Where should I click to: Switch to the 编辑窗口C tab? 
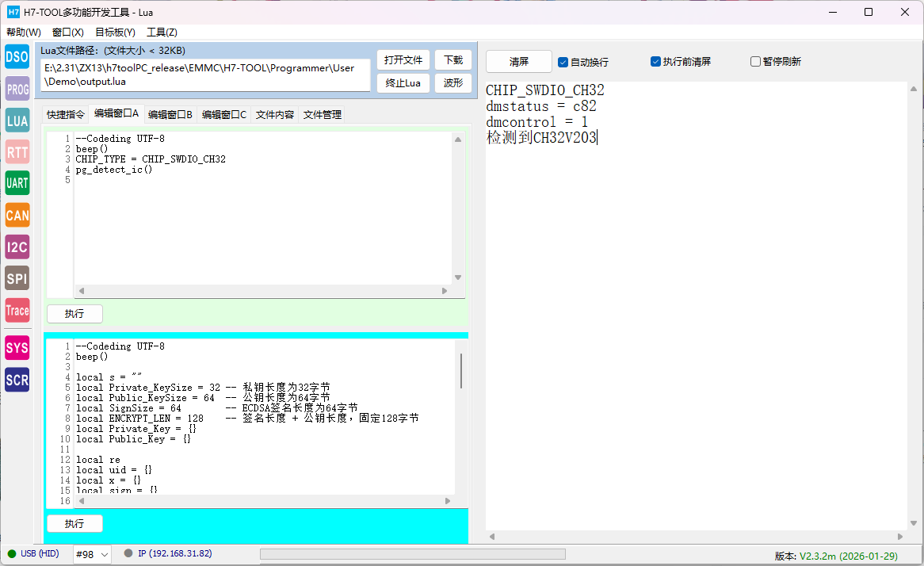224,114
